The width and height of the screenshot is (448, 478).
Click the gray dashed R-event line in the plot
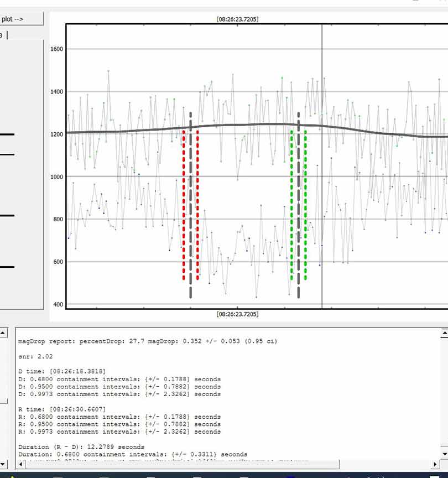[x=298, y=205]
